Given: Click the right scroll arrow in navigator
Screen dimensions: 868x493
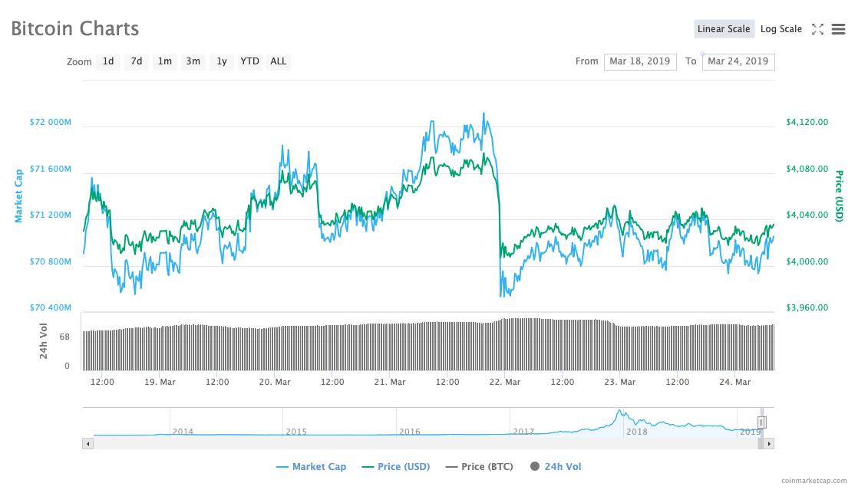Looking at the screenshot, I should pyautogui.click(x=769, y=443).
